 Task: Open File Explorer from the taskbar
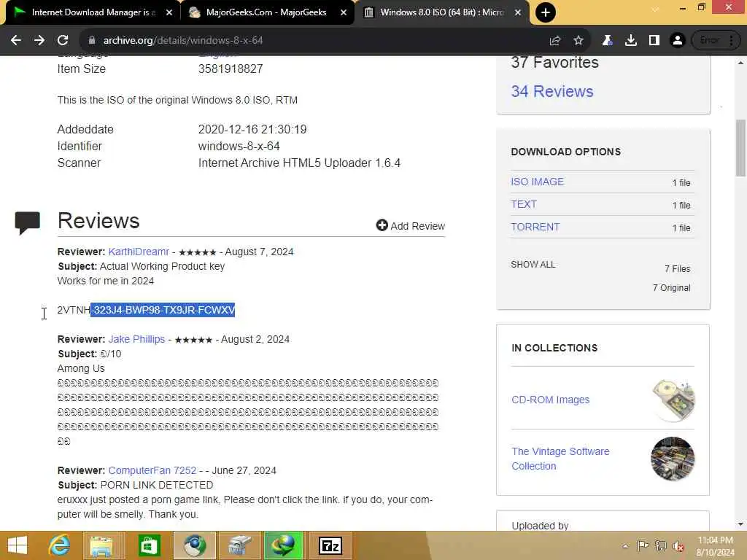(101, 545)
